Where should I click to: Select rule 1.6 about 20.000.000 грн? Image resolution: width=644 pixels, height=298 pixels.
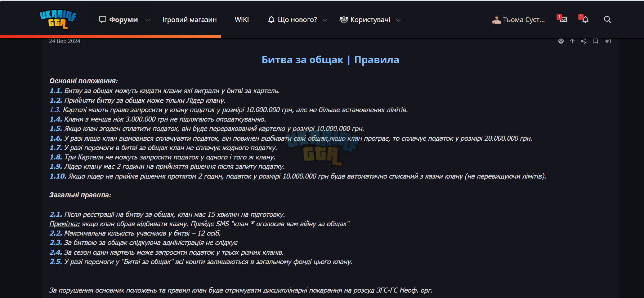coord(291,139)
